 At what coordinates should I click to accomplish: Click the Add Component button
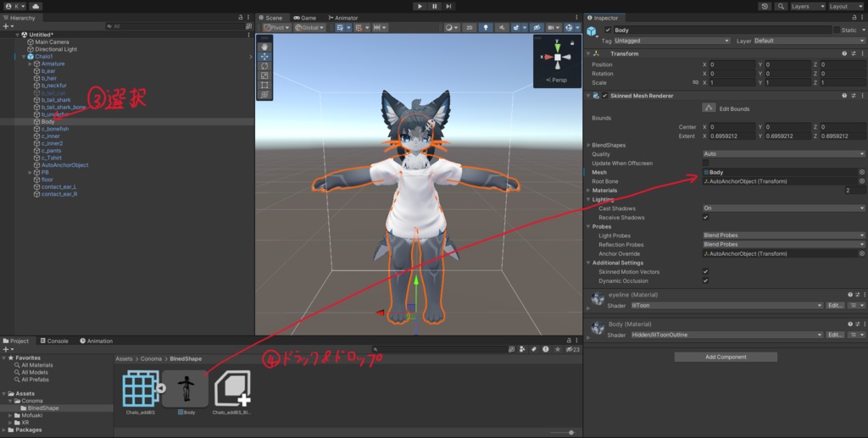pyautogui.click(x=726, y=357)
